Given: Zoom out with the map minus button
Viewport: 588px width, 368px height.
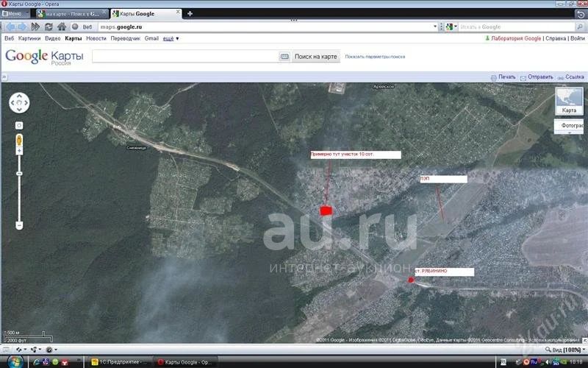Looking at the screenshot, I should 19,224.
